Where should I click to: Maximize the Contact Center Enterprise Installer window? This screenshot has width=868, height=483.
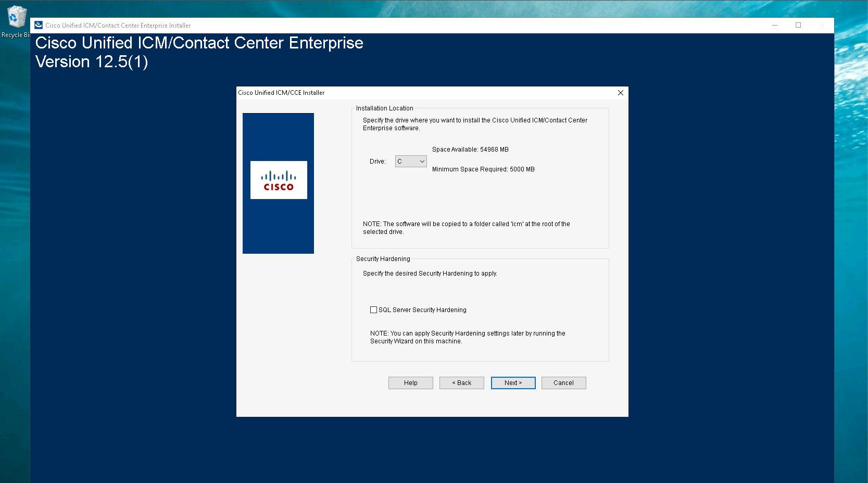tap(798, 25)
